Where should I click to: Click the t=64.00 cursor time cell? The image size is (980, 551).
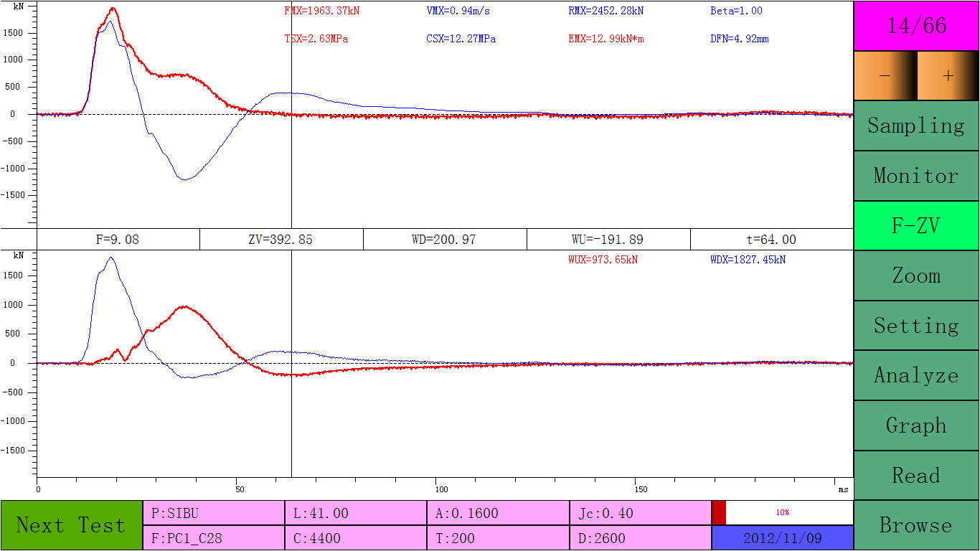(x=771, y=240)
